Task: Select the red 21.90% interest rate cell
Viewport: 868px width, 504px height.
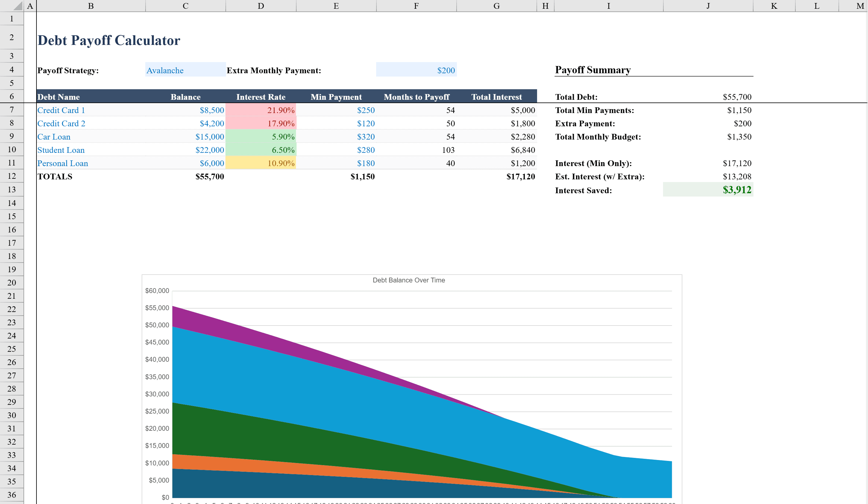Action: pos(261,110)
